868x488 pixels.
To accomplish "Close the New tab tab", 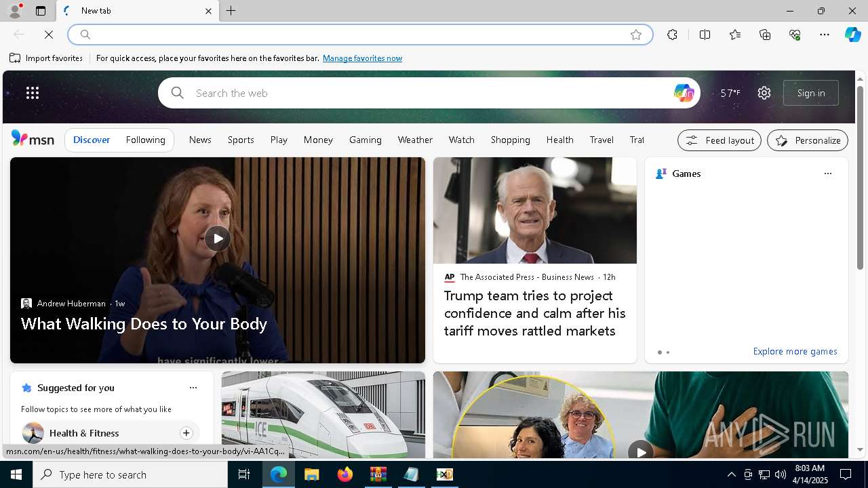I will (208, 11).
